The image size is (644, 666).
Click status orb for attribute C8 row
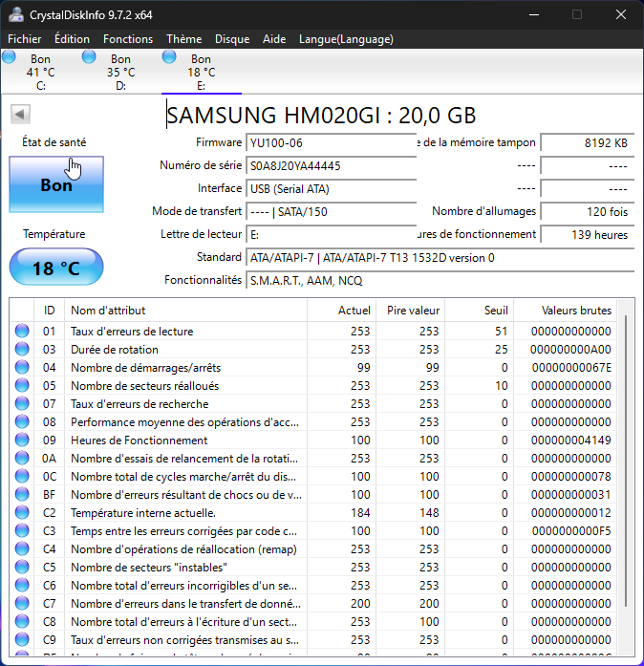coord(22,622)
